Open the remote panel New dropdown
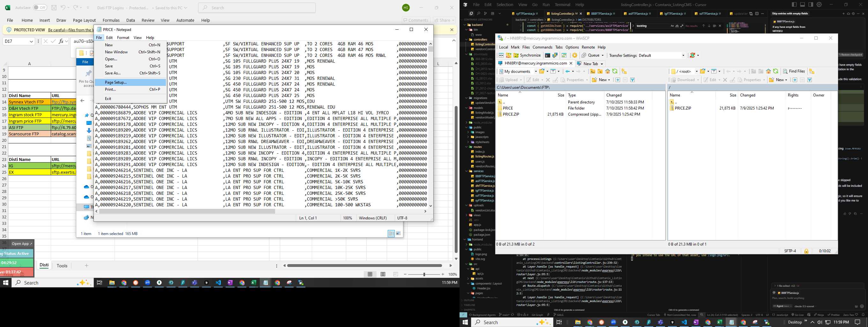This screenshot has height=327, width=868. 786,80
